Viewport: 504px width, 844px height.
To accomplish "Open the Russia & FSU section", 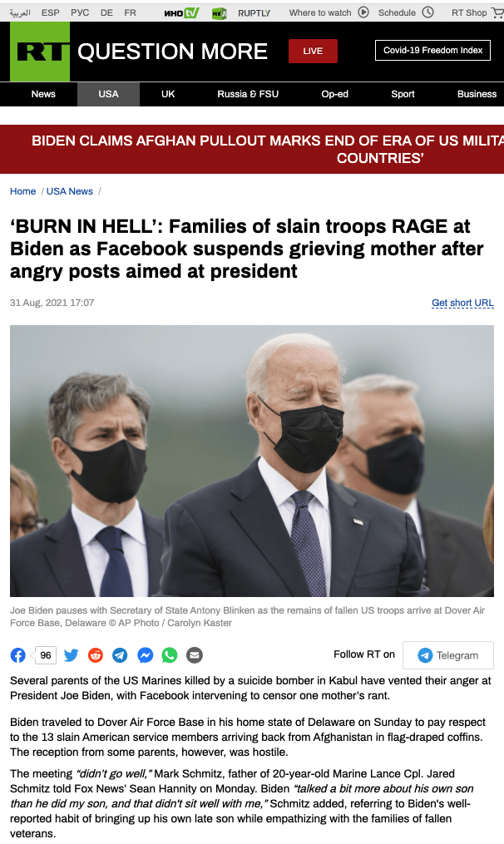I will point(248,94).
